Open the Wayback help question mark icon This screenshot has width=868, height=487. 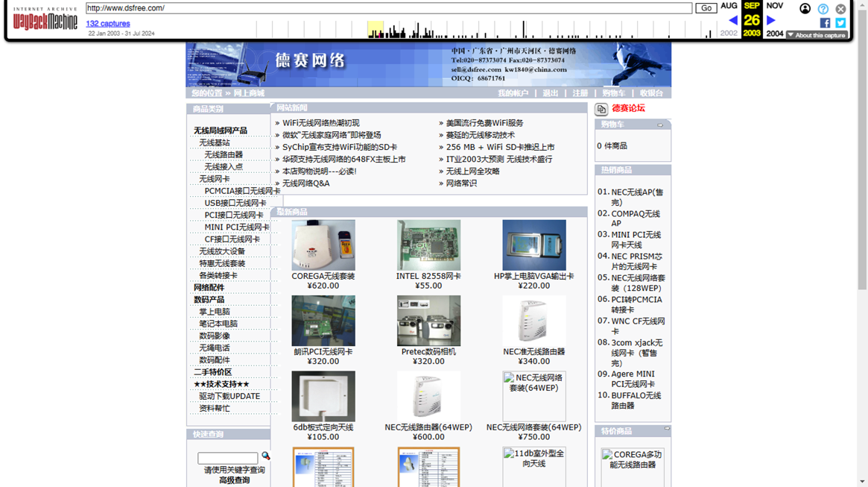[823, 9]
